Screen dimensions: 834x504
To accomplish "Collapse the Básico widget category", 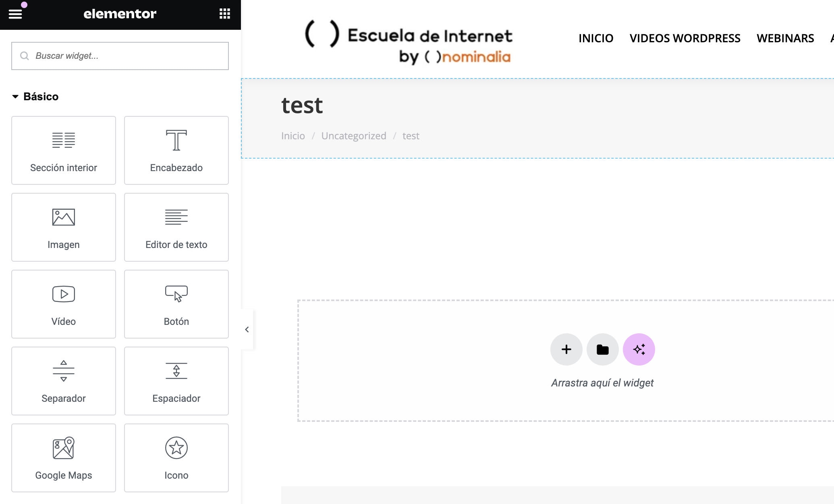I will (35, 97).
